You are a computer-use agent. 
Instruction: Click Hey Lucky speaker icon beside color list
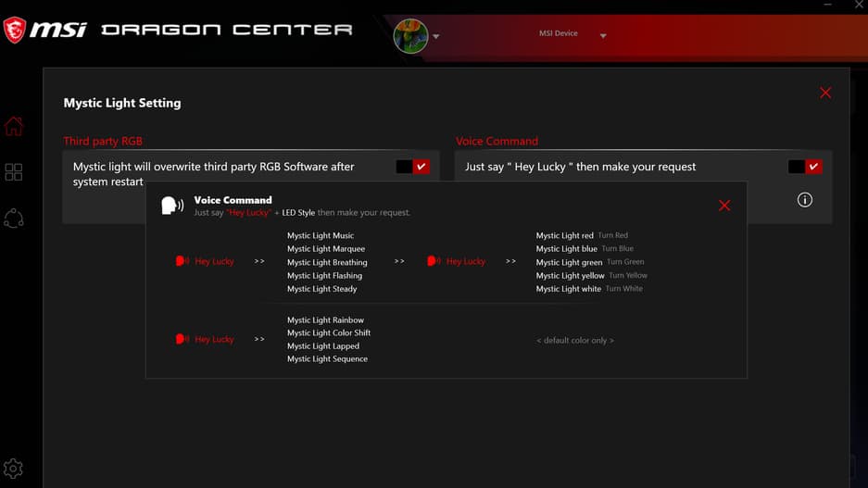coord(434,260)
